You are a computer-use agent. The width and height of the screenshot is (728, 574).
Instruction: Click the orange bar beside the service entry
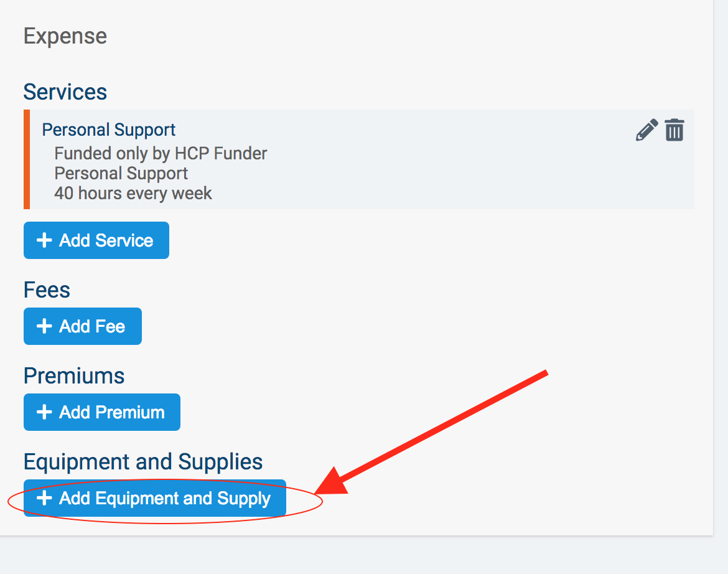pyautogui.click(x=27, y=159)
